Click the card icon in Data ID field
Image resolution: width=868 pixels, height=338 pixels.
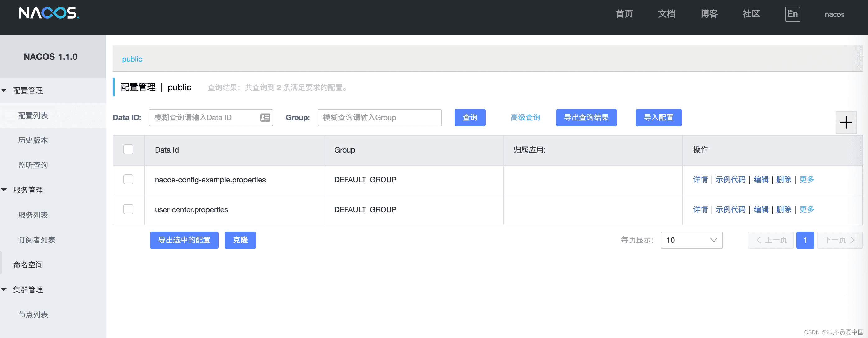(x=265, y=118)
